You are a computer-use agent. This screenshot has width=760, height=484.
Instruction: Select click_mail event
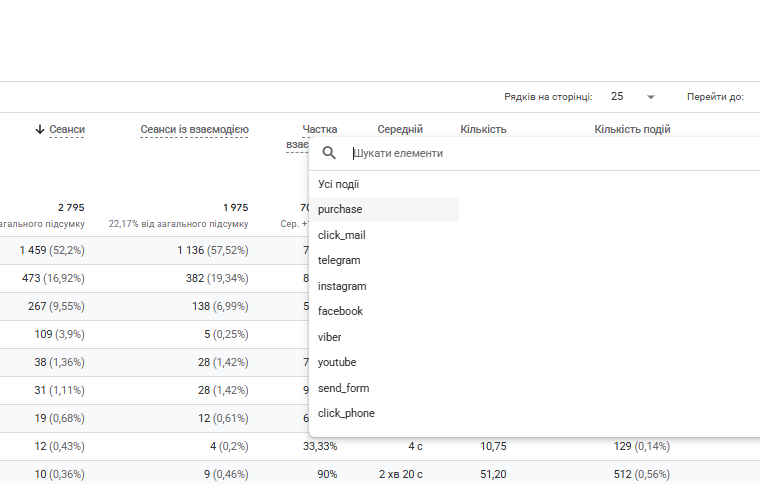[342, 235]
